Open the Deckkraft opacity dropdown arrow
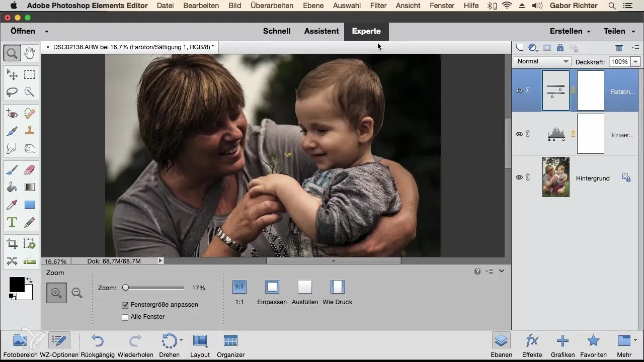644x362 pixels. coord(635,61)
